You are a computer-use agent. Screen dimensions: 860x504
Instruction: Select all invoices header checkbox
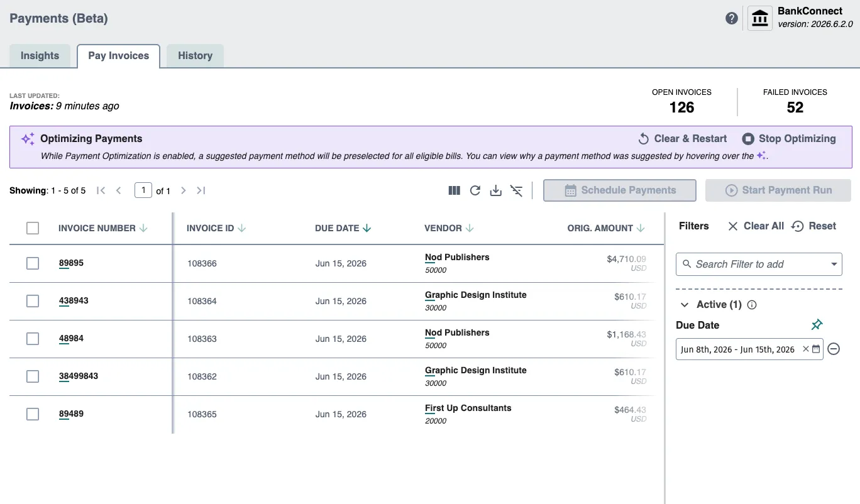[x=33, y=228]
